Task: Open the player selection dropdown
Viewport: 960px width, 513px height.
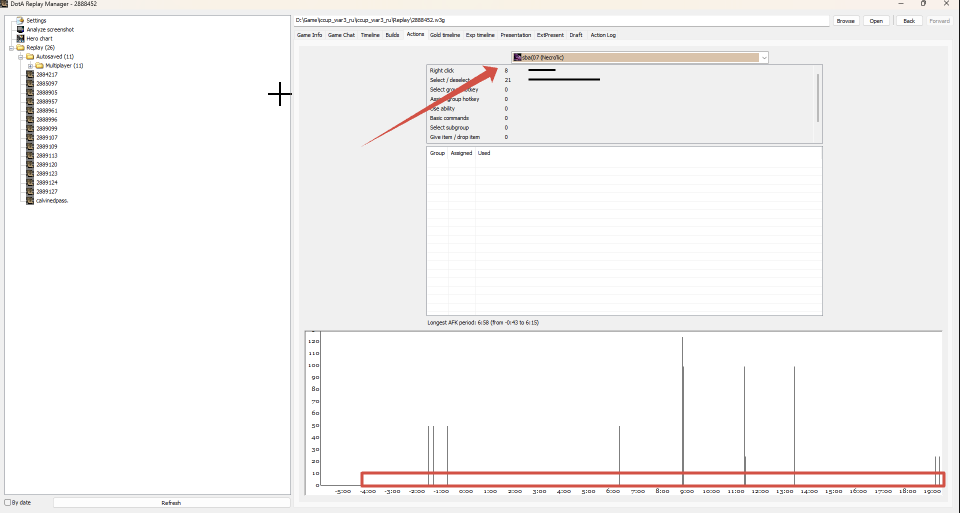Action: (640, 58)
